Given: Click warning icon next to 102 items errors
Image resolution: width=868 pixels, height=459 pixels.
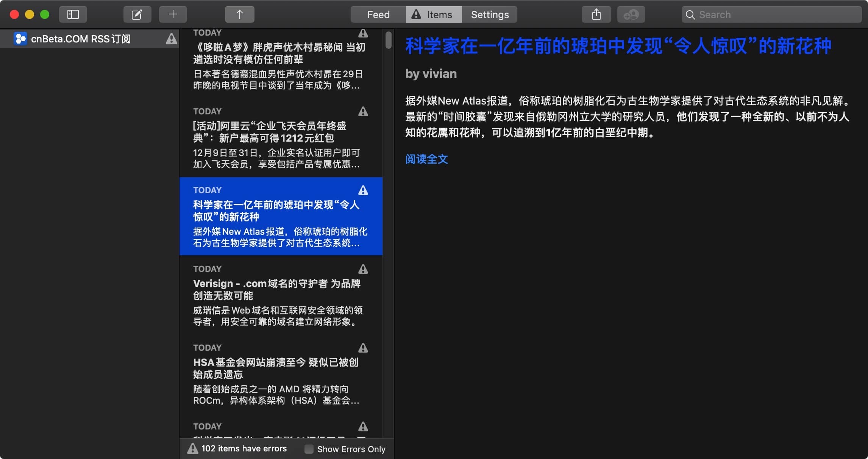Looking at the screenshot, I should pyautogui.click(x=193, y=448).
